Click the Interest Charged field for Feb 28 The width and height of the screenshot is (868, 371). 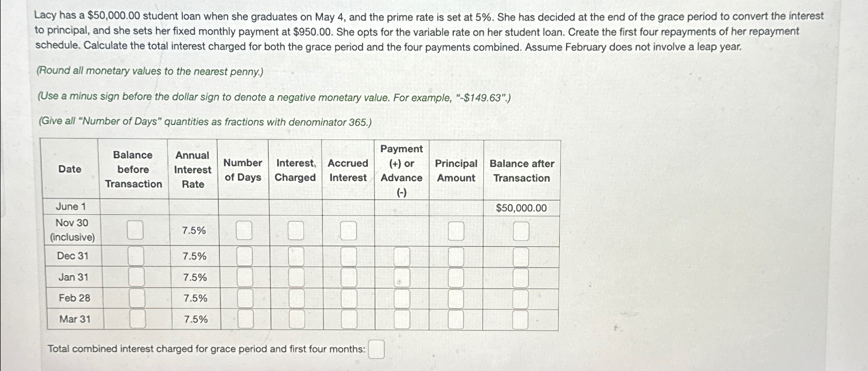295,298
